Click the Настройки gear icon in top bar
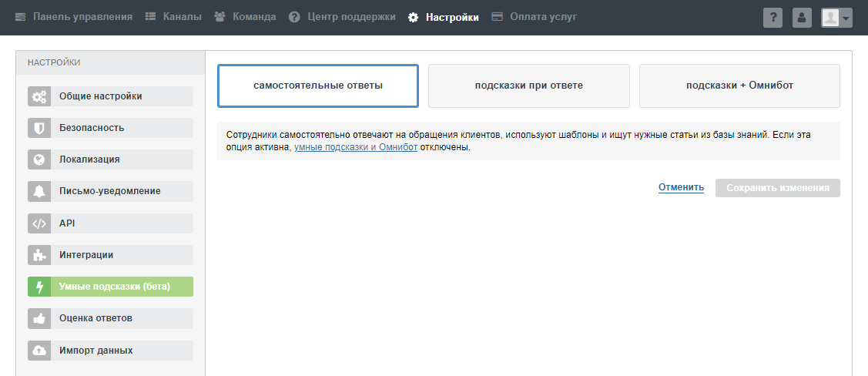 pyautogui.click(x=413, y=17)
